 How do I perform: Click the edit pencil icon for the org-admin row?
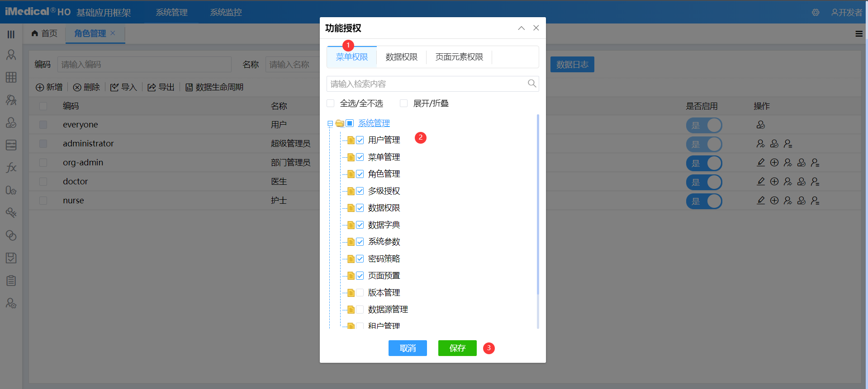pyautogui.click(x=761, y=163)
